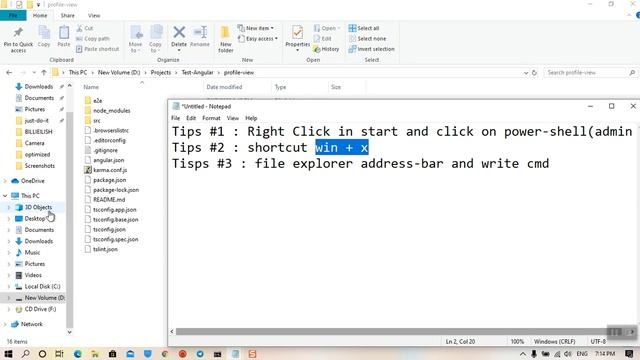This screenshot has width=640, height=360.
Task: Click Select all in ribbon
Action: [x=364, y=28]
